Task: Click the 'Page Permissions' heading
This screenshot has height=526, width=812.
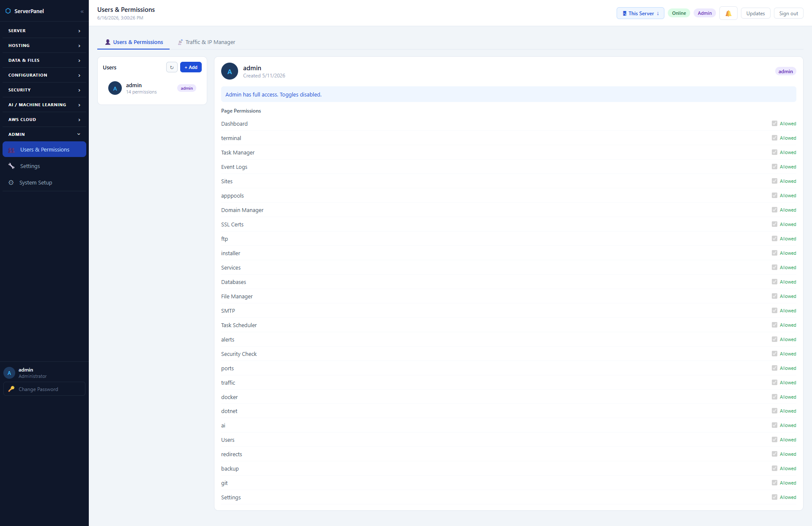Action: pos(241,111)
